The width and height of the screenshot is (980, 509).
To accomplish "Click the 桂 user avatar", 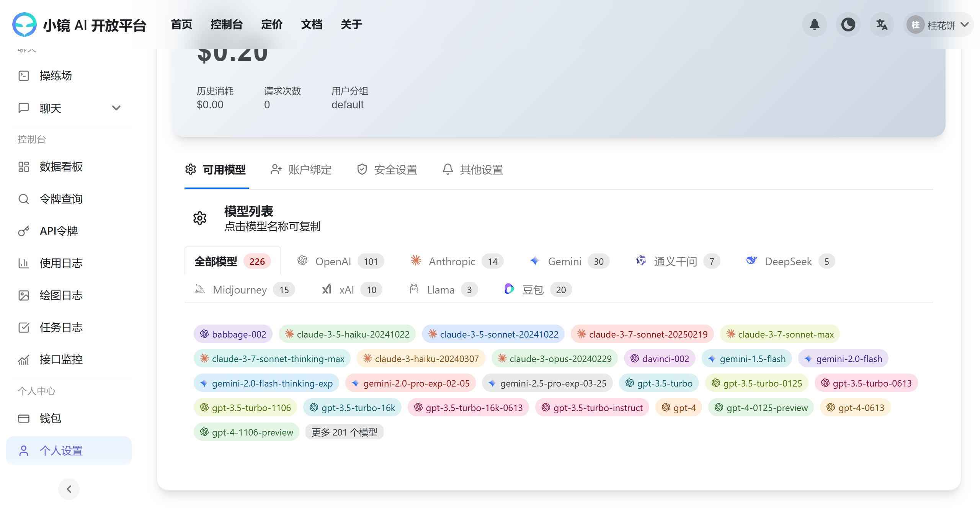I will 915,25.
